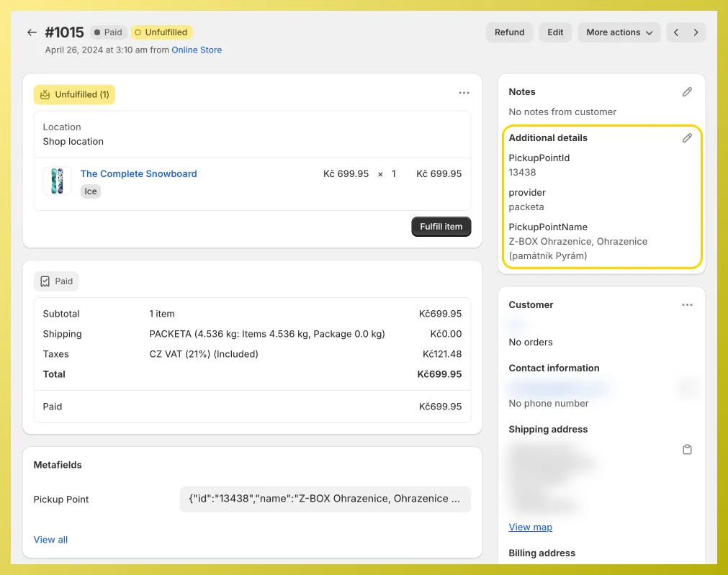Go to next order with right chevron

(x=696, y=32)
